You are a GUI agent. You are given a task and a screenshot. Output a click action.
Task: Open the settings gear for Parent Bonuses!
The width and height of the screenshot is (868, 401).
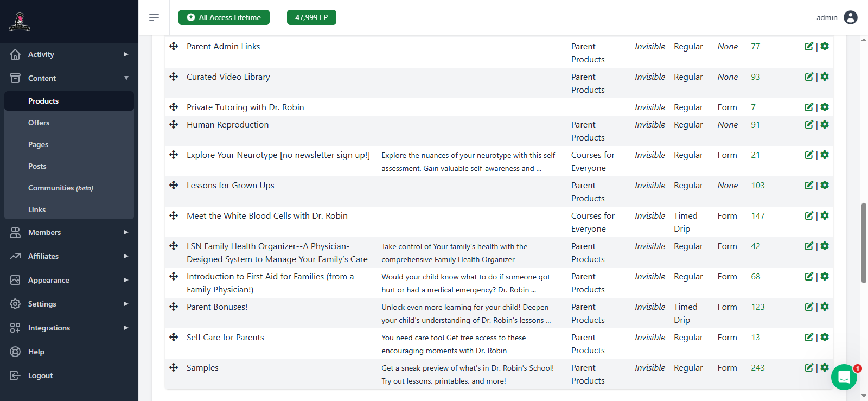click(x=825, y=307)
